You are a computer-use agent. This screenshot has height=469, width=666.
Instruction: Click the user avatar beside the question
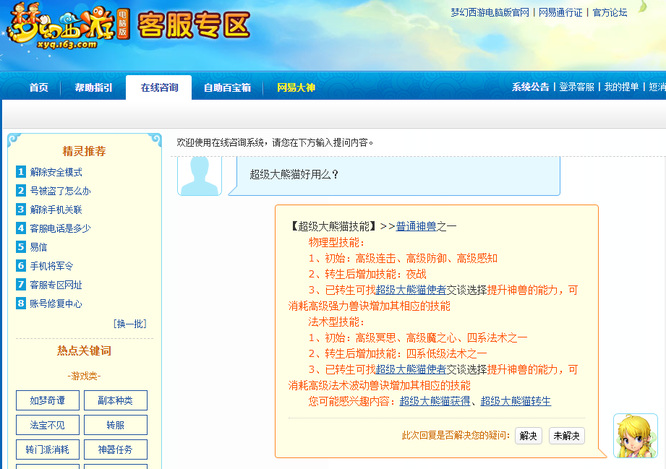(199, 175)
